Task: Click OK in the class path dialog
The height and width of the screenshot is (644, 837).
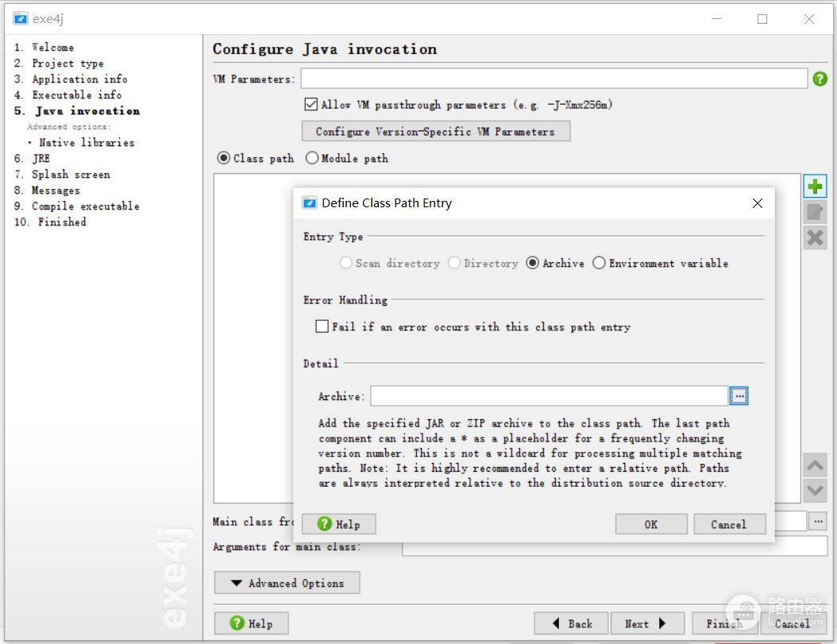Action: (651, 524)
